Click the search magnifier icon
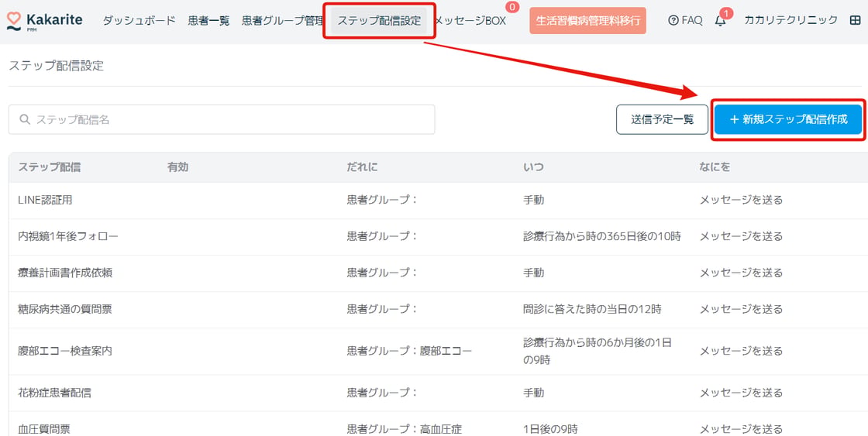Image resolution: width=868 pixels, height=436 pixels. (x=25, y=119)
